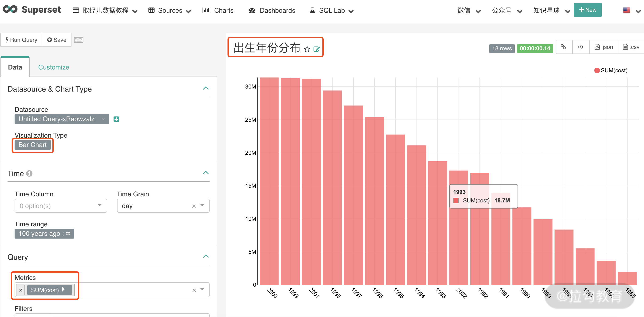Clear all metrics with the x
Viewport: 644px width, 317px height.
194,290
